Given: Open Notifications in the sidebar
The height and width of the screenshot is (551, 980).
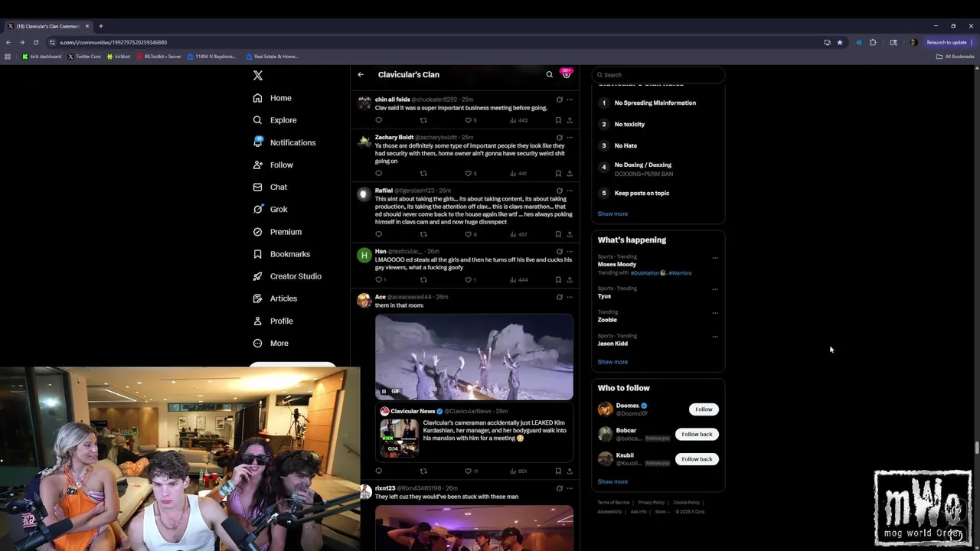Looking at the screenshot, I should point(284,142).
